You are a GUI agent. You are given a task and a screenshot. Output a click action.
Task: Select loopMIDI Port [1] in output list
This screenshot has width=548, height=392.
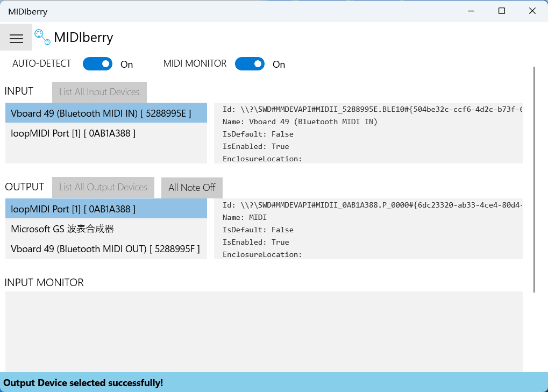coord(106,209)
